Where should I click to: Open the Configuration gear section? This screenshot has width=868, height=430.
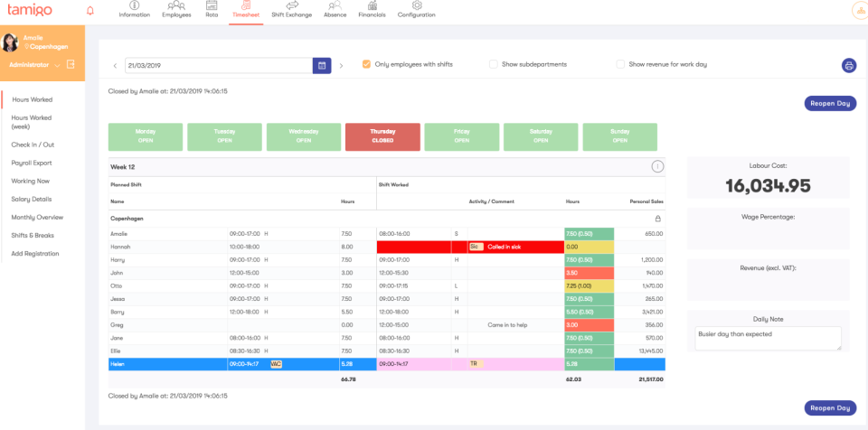[x=416, y=10]
